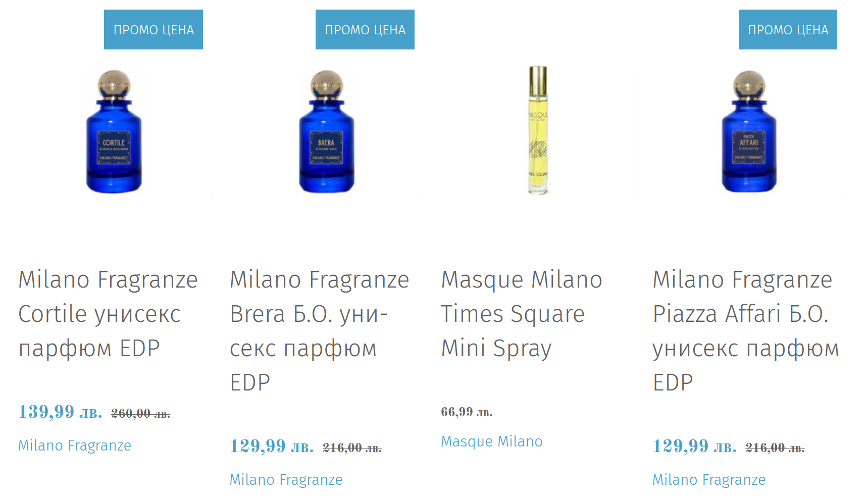
Task: Open the Cortile blue perfume bottle image
Action: [114, 132]
